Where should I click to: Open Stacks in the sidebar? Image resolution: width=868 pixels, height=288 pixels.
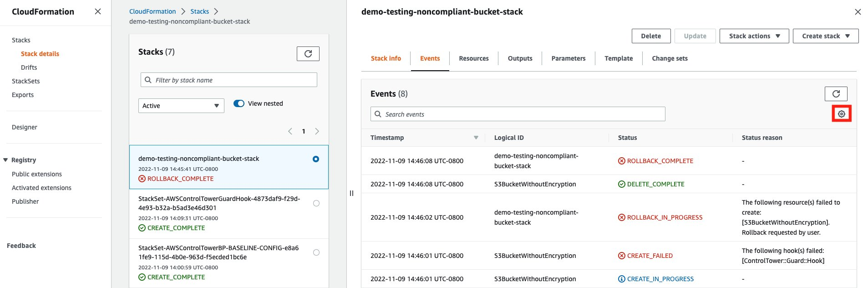tap(21, 40)
